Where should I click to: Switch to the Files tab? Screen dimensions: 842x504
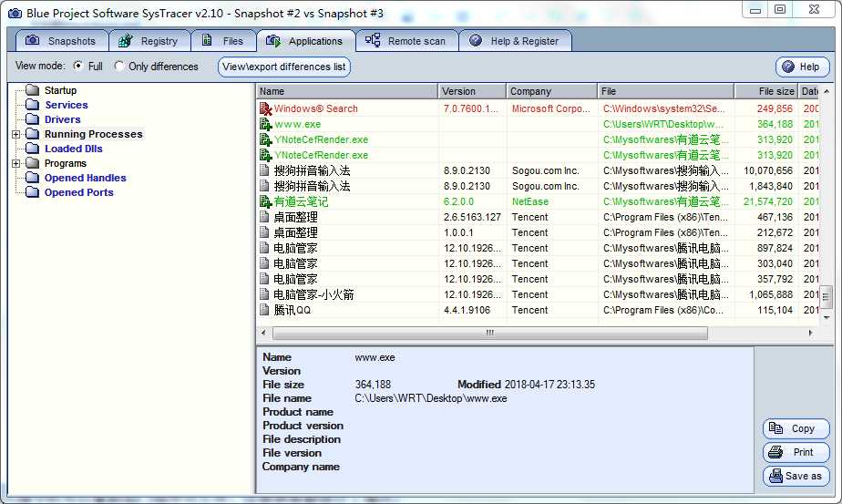pyautogui.click(x=224, y=41)
